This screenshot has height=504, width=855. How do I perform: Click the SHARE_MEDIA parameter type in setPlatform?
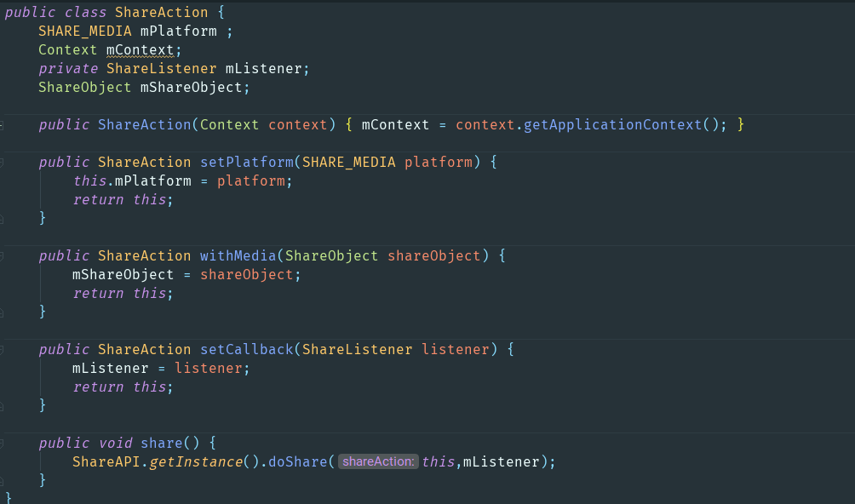(349, 163)
